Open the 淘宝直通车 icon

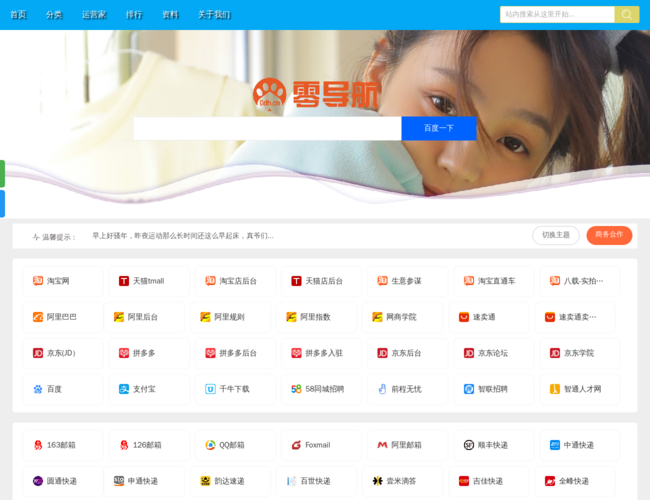(469, 281)
